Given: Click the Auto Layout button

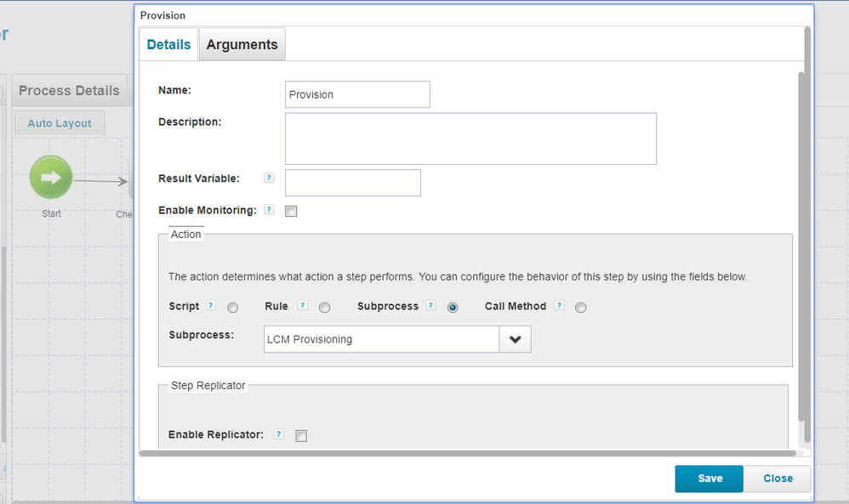Looking at the screenshot, I should (59, 123).
